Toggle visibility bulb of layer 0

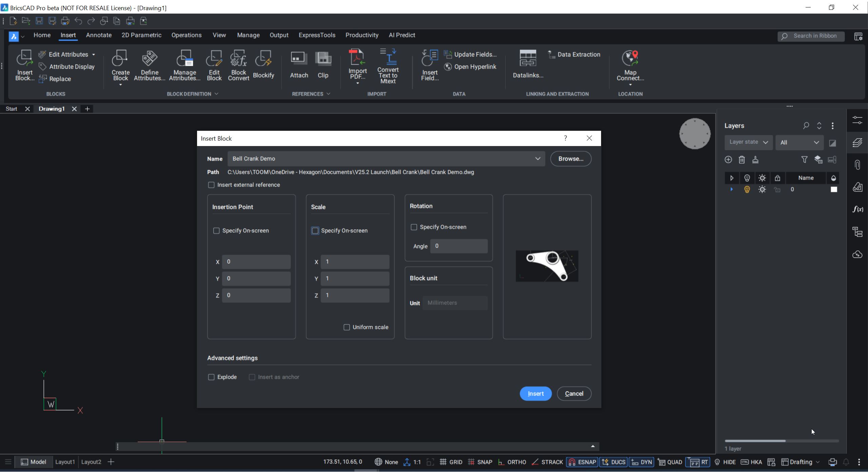point(747,189)
